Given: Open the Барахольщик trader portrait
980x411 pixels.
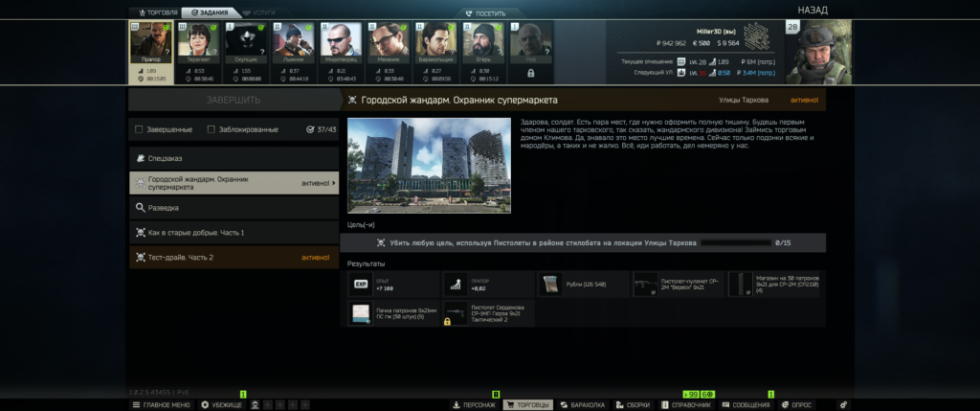Looking at the screenshot, I should point(436,43).
